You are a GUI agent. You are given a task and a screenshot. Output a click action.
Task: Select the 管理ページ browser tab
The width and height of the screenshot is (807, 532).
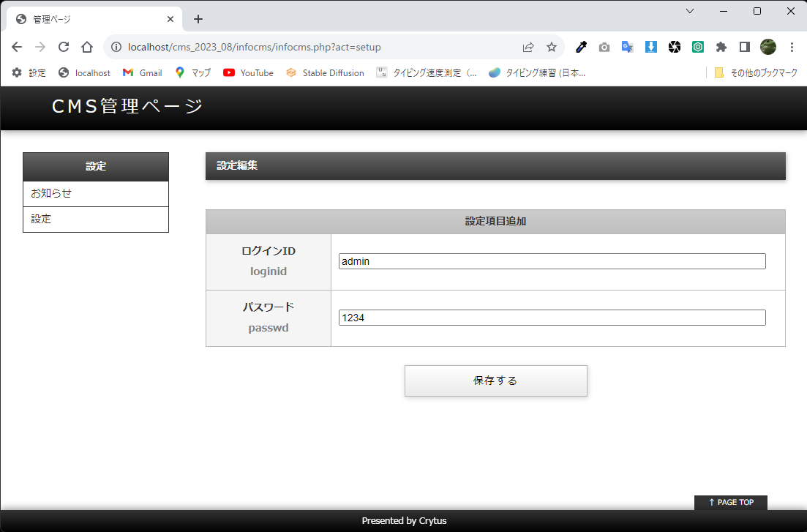click(88, 19)
